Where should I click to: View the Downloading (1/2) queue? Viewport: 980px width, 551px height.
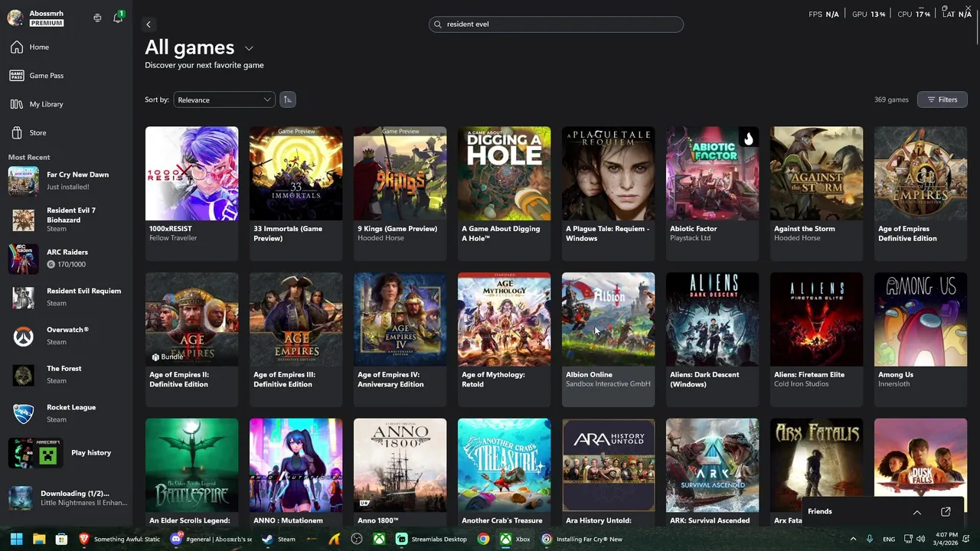67,498
